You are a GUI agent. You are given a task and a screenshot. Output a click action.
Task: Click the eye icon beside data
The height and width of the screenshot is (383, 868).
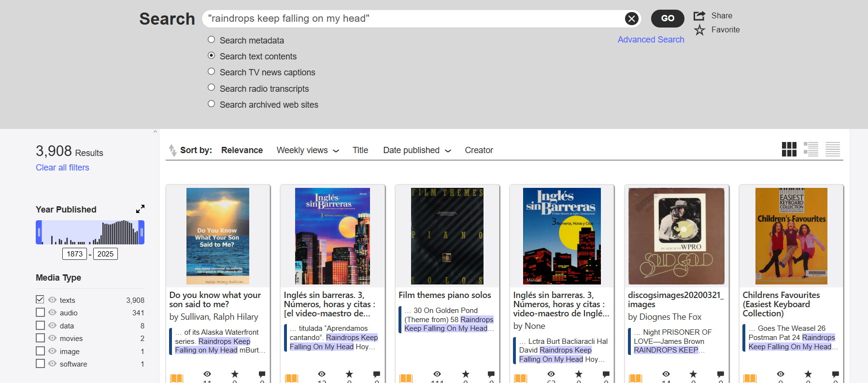click(x=52, y=326)
